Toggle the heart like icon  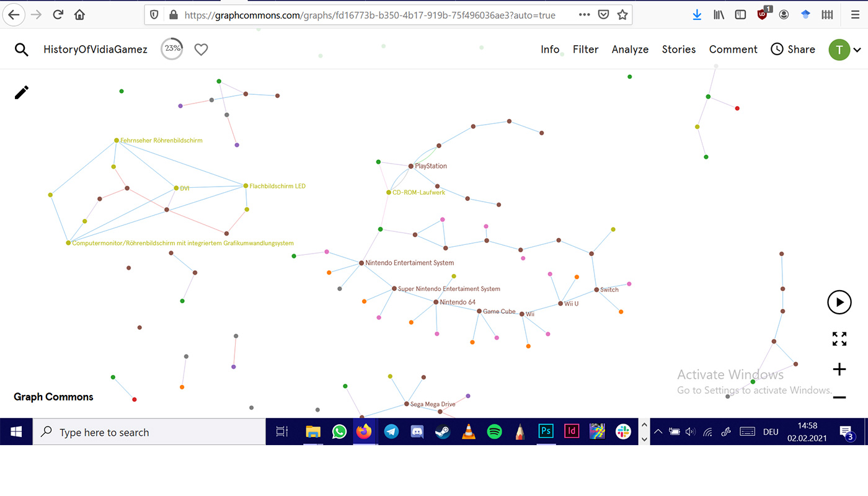[201, 50]
